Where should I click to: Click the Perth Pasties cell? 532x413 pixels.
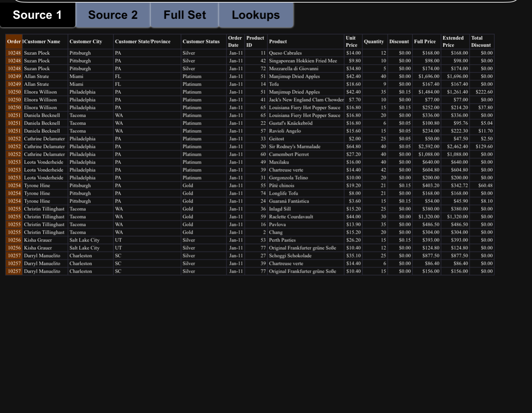coord(306,240)
